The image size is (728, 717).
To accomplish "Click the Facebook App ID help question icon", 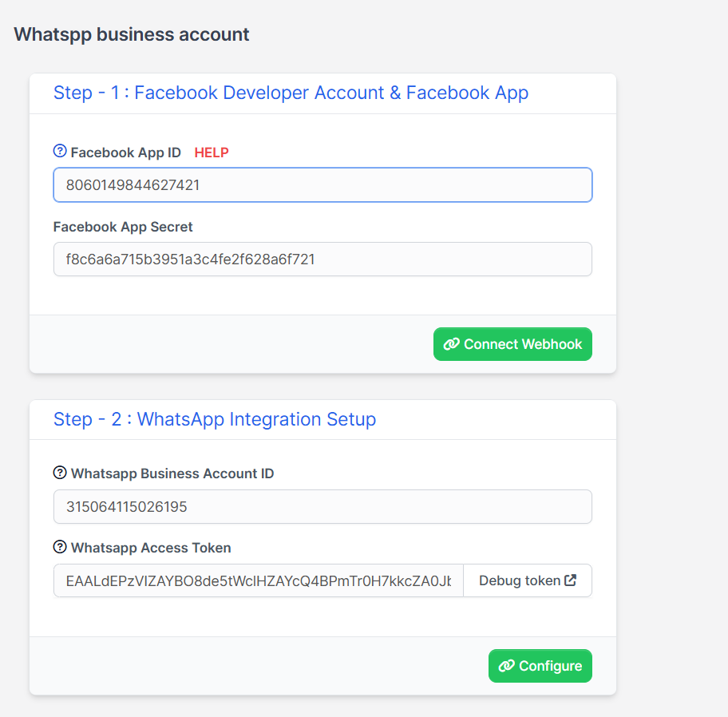I will click(60, 151).
